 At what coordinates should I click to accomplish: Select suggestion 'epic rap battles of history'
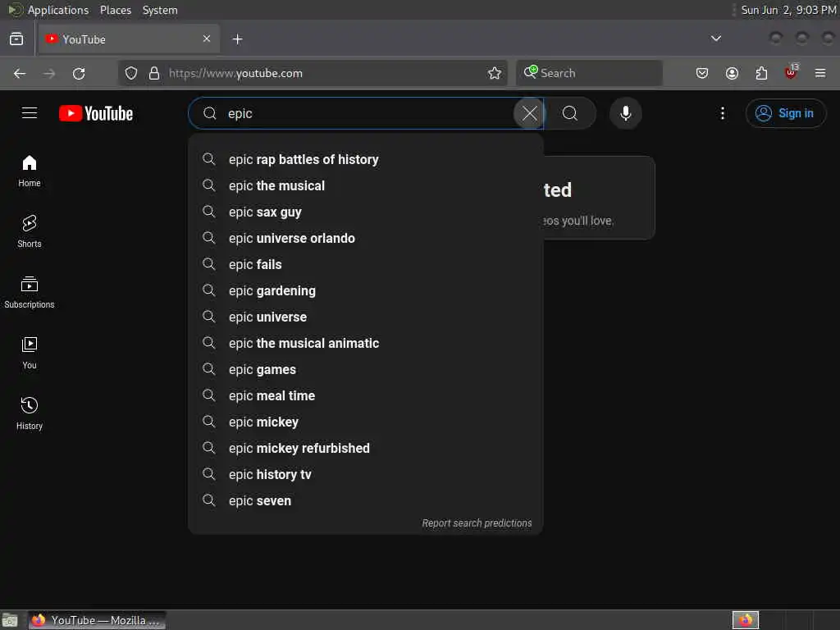[365, 160]
